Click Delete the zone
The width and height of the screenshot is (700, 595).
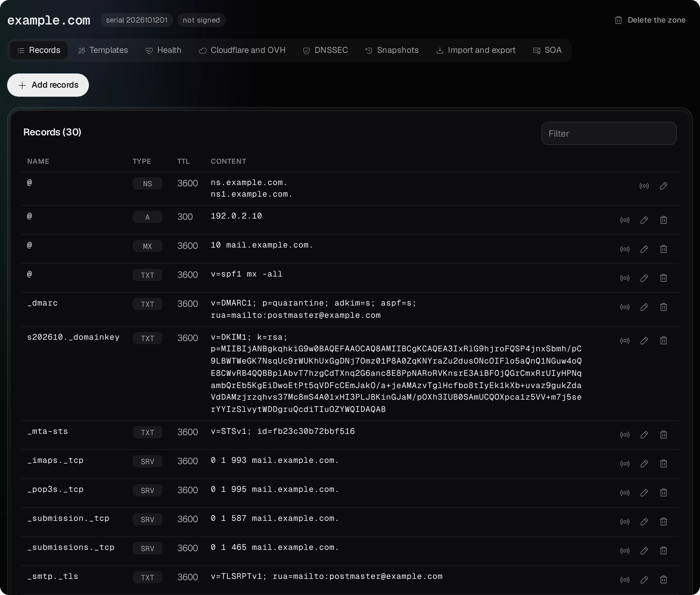[x=650, y=20]
